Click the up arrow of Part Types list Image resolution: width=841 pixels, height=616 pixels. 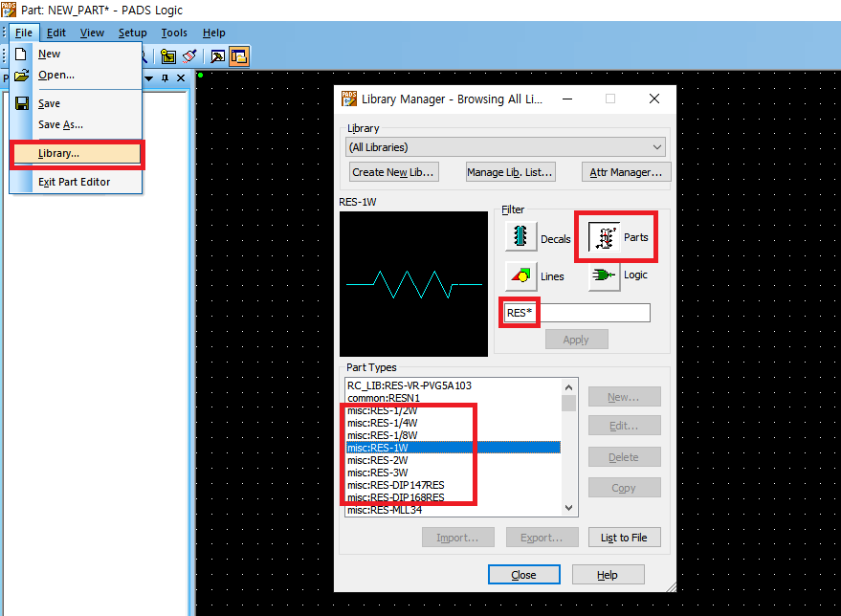pyautogui.click(x=568, y=387)
